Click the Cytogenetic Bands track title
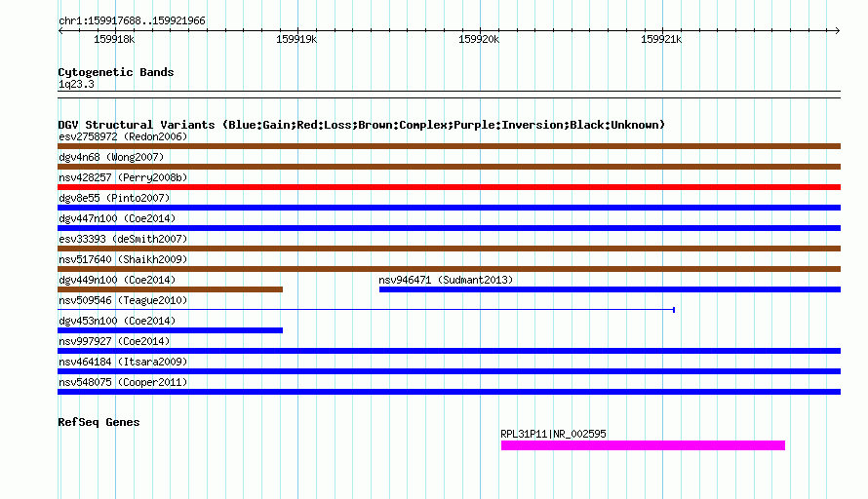Image resolution: width=868 pixels, height=499 pixels. 116,72
